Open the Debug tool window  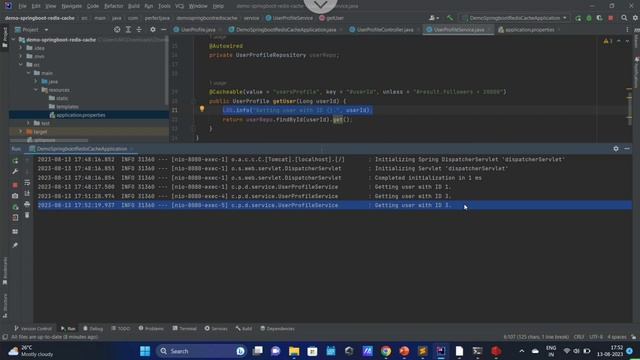pos(93,329)
